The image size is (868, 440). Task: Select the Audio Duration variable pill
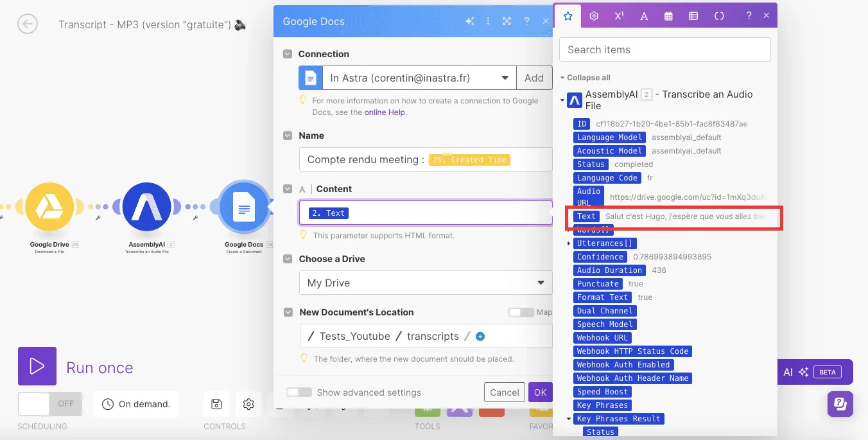pyautogui.click(x=609, y=270)
